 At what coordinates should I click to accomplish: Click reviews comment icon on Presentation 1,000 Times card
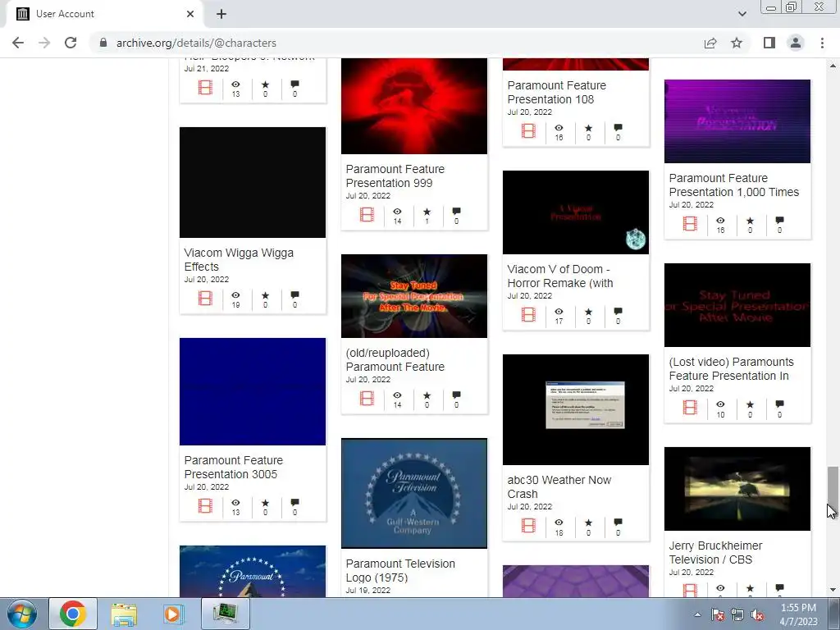(779, 220)
